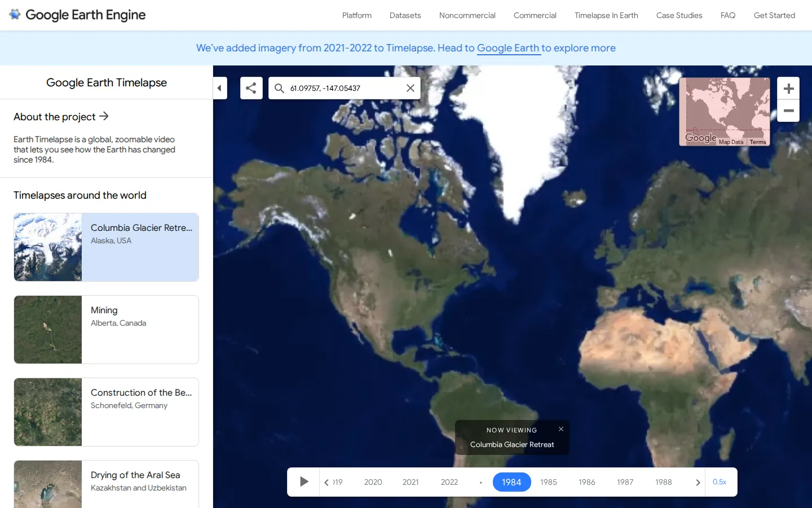Click the search magnifier icon
This screenshot has height=508, width=812.
tap(279, 88)
